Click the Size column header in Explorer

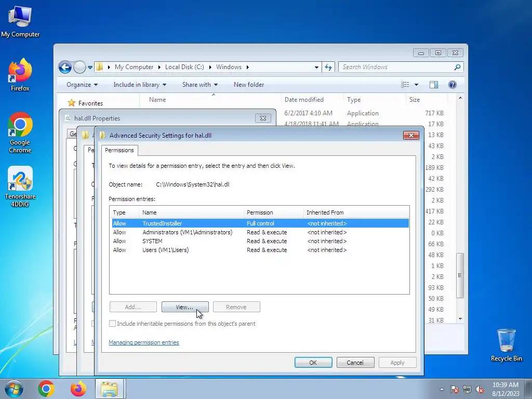pos(427,100)
